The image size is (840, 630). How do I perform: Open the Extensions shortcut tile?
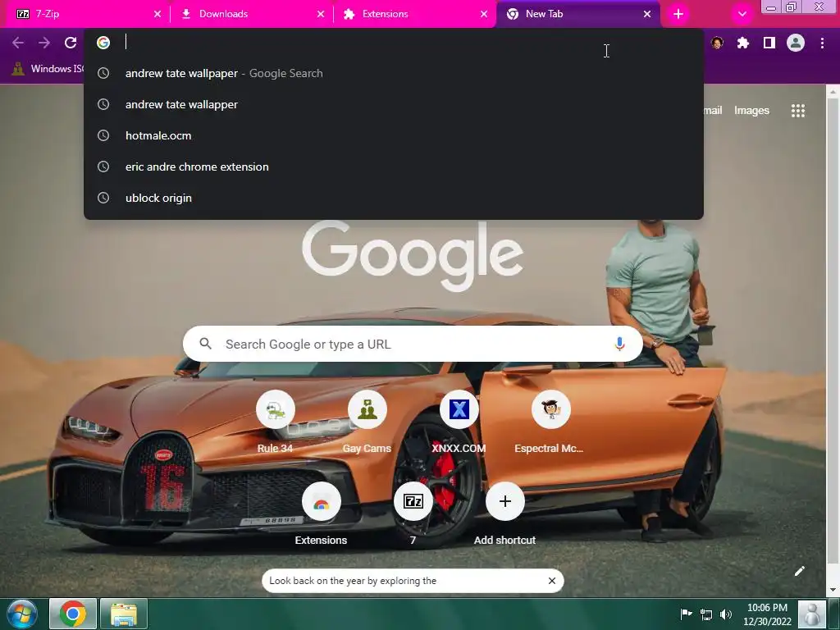[321, 514]
